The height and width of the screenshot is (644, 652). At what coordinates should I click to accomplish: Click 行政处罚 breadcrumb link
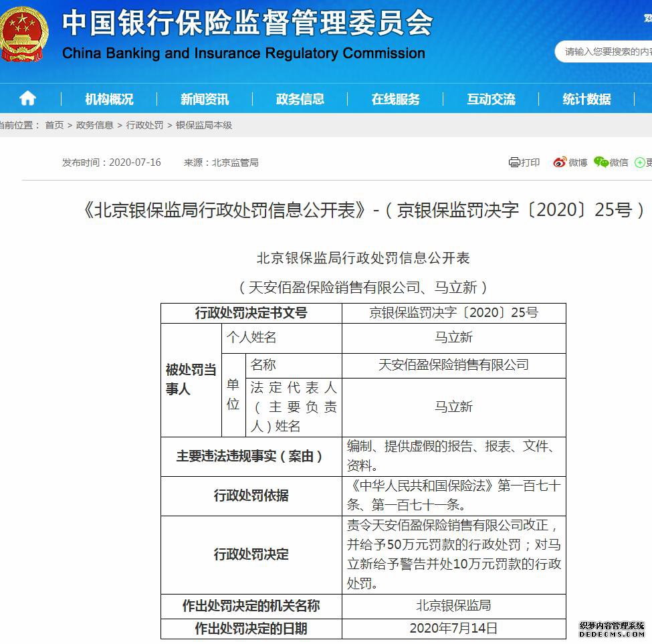144,125
